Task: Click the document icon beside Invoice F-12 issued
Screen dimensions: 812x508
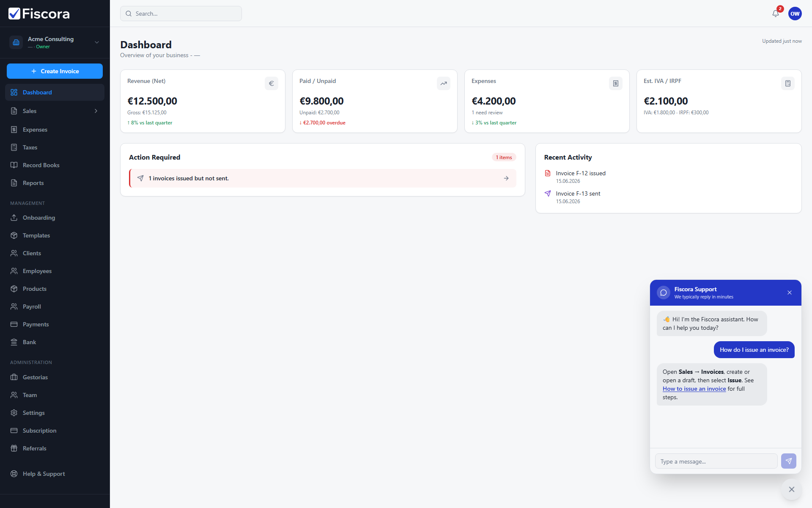Action: 548,173
